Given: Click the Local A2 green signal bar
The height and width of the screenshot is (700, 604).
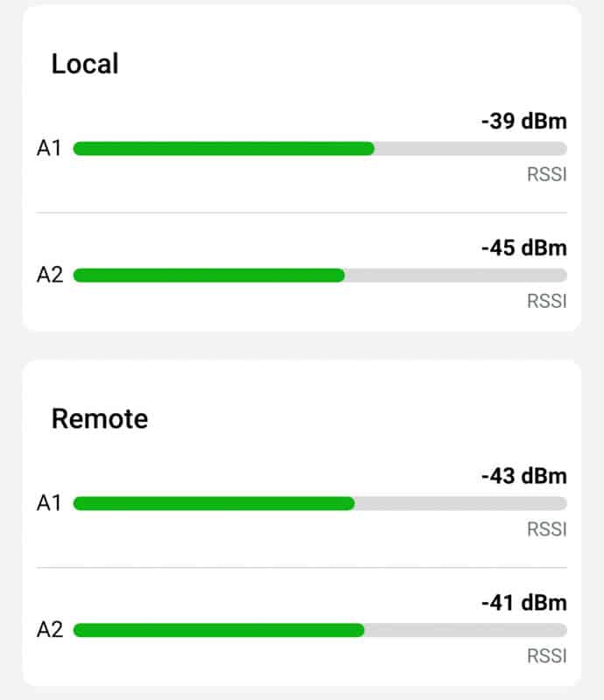Looking at the screenshot, I should pyautogui.click(x=209, y=276).
